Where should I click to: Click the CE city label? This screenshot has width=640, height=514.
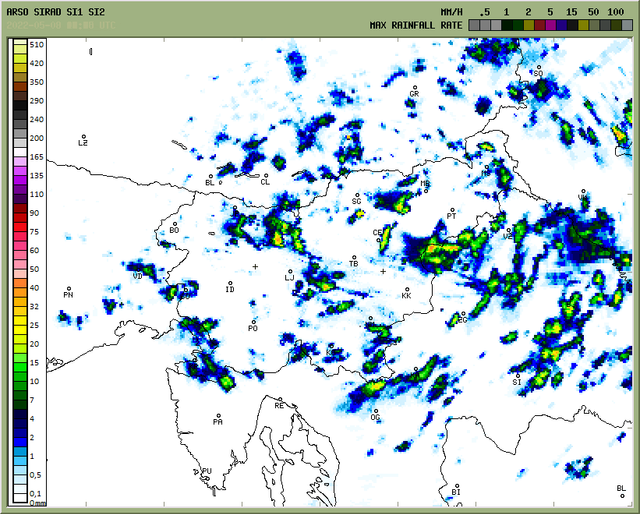[x=377, y=233]
